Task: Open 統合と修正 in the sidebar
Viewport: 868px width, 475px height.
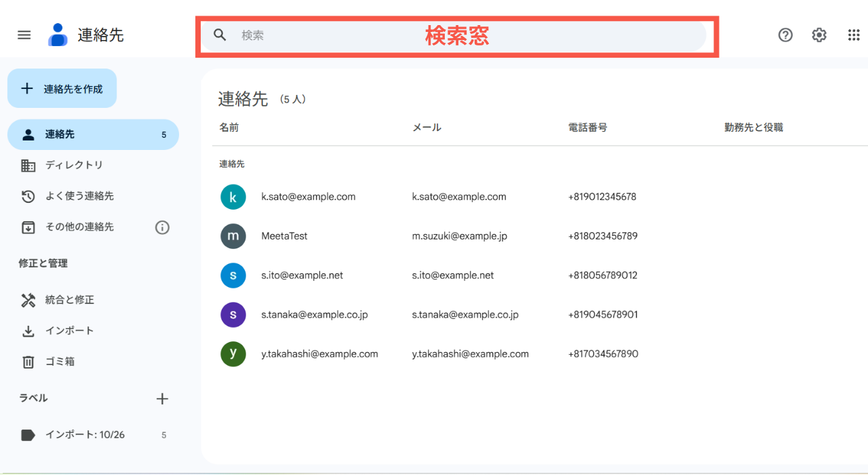Action: tap(93, 300)
